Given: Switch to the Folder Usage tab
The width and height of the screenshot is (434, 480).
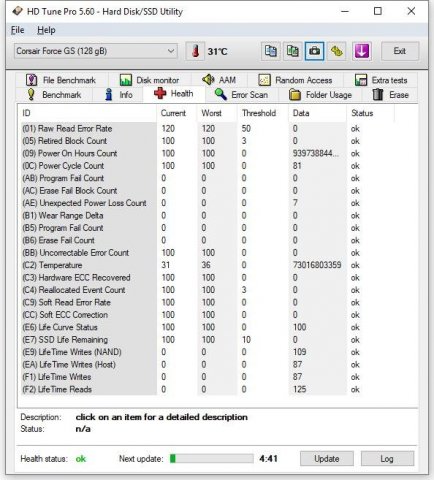Looking at the screenshot, I should click(321, 95).
